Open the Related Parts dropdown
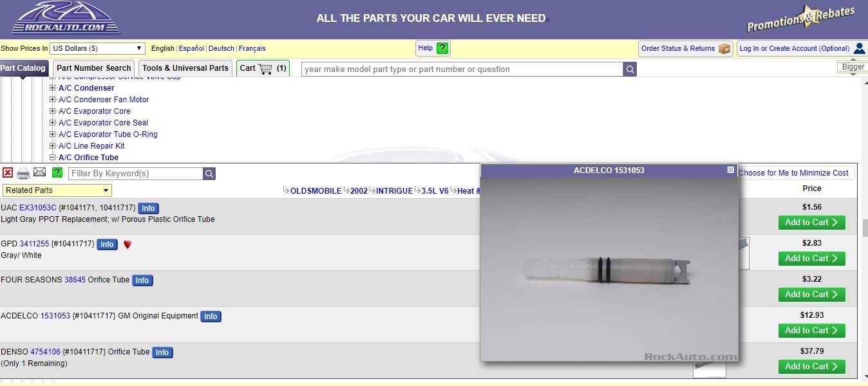The image size is (868, 386). click(x=57, y=190)
